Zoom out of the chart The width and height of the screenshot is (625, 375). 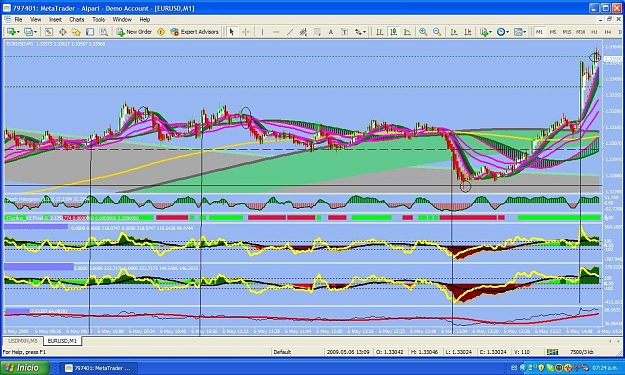437,32
